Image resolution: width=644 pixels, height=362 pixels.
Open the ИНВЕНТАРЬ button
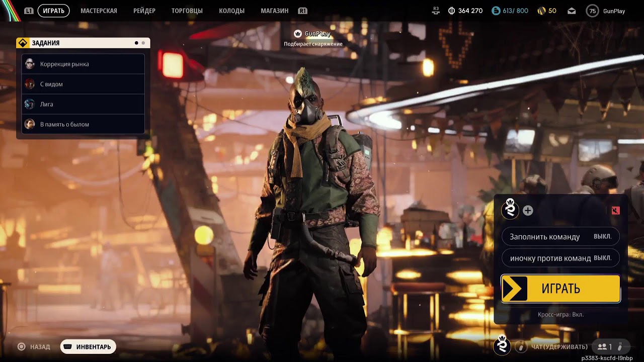pos(88,347)
